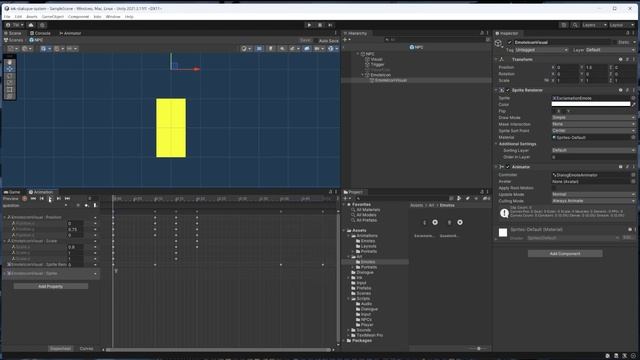Image resolution: width=640 pixels, height=360 pixels.
Task: Open the animation clip selection dropdown
Action: tap(35, 205)
